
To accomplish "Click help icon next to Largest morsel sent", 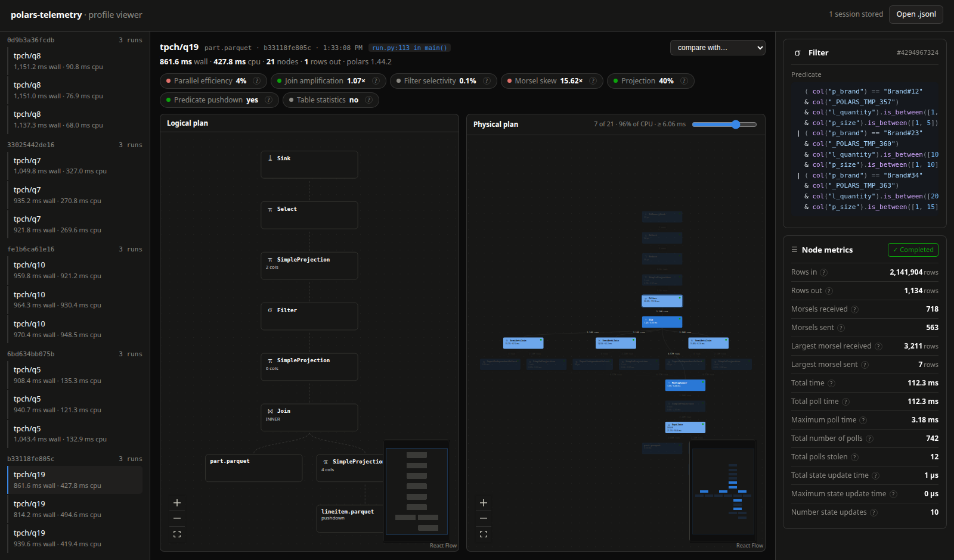I will coord(865,365).
